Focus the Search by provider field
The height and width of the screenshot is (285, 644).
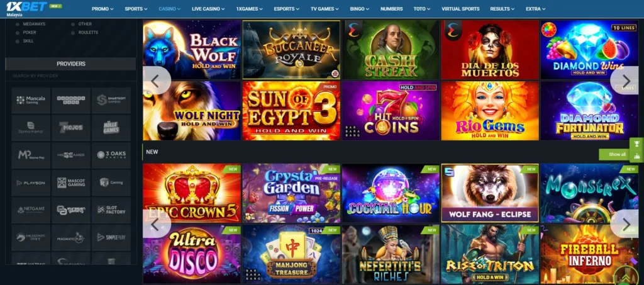(70, 76)
